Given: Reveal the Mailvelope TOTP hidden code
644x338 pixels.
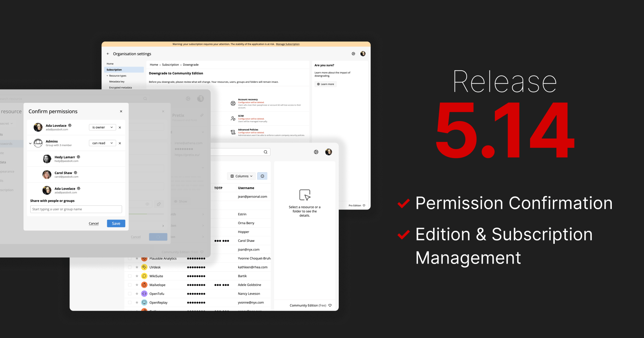Looking at the screenshot, I should click(222, 285).
